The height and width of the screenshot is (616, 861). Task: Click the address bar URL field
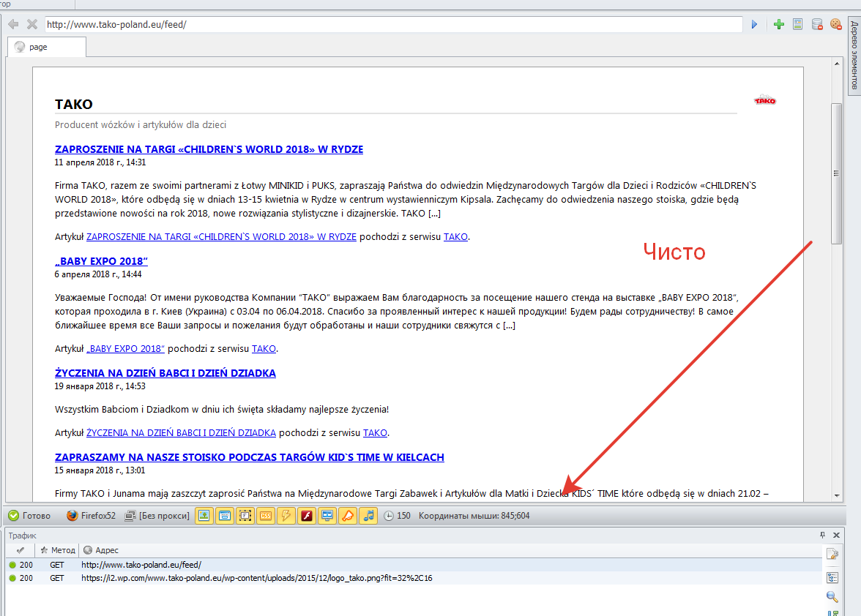coord(393,24)
